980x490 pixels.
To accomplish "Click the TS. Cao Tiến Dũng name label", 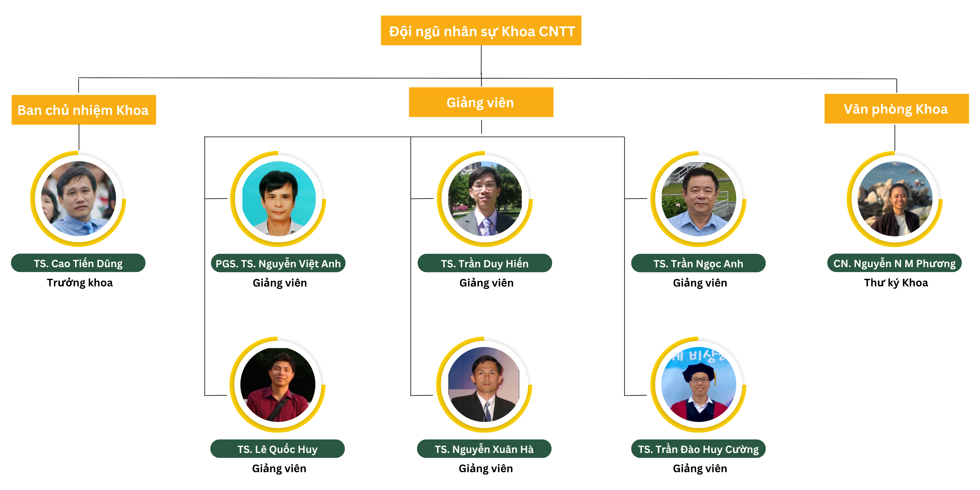I will 78,263.
